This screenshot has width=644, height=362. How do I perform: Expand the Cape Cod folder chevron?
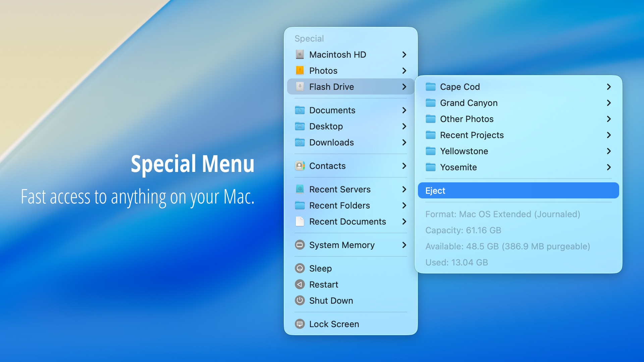click(x=609, y=86)
